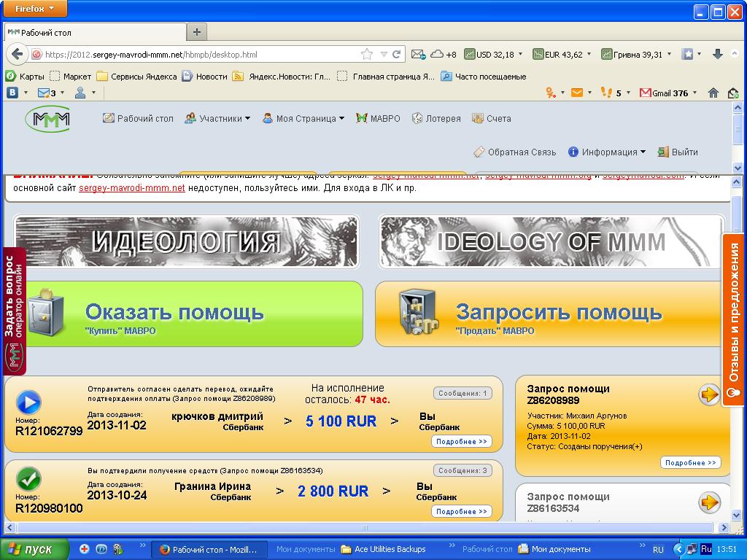This screenshot has height=560, width=747.
Task: Open Мои документы taskbar window
Action: point(555,549)
